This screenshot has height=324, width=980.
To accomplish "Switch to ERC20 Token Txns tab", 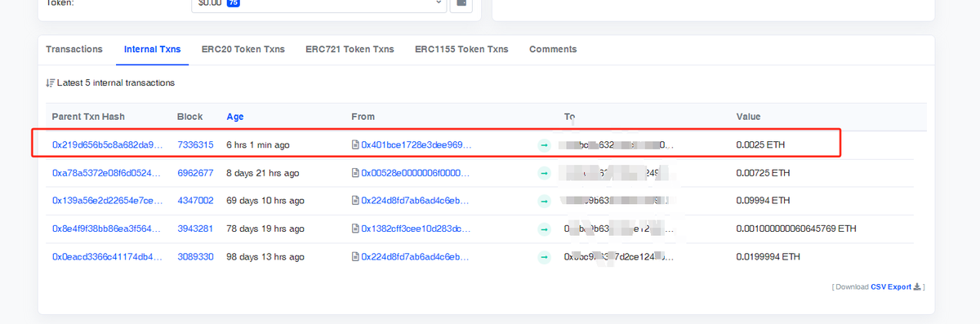I will [x=243, y=49].
